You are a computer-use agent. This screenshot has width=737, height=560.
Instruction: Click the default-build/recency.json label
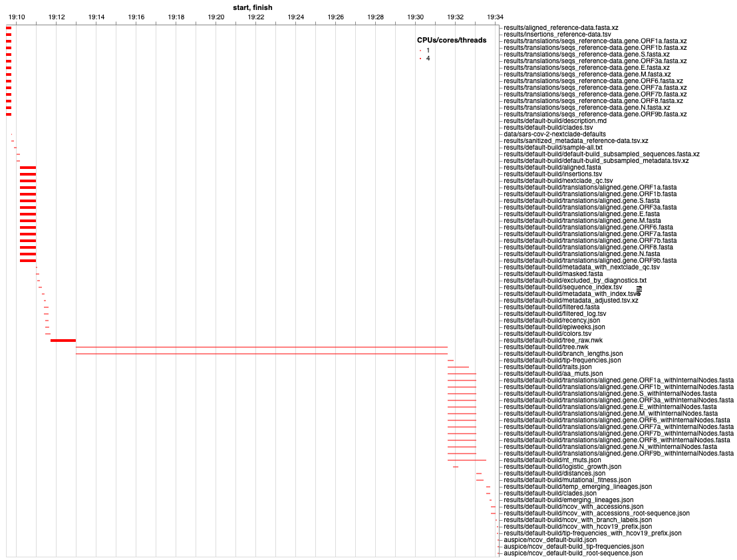pos(552,321)
